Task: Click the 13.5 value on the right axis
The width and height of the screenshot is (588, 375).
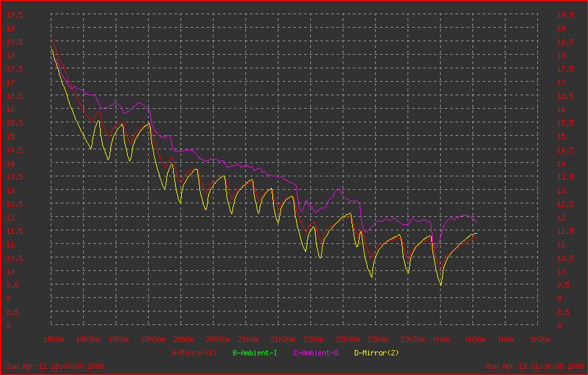Action: 565,178
